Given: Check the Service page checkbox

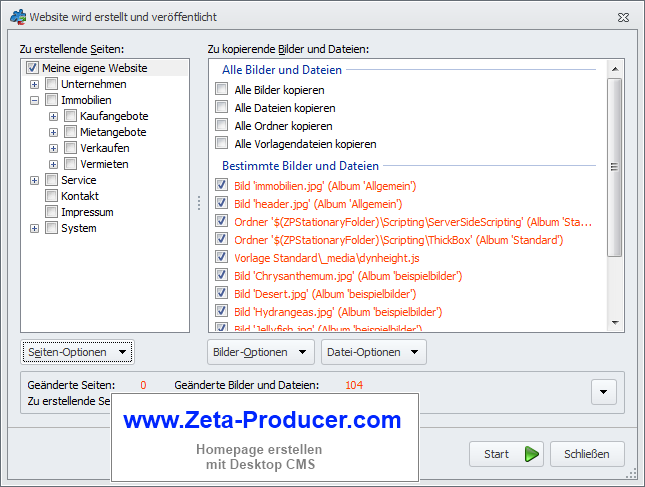Looking at the screenshot, I should coord(51,180).
